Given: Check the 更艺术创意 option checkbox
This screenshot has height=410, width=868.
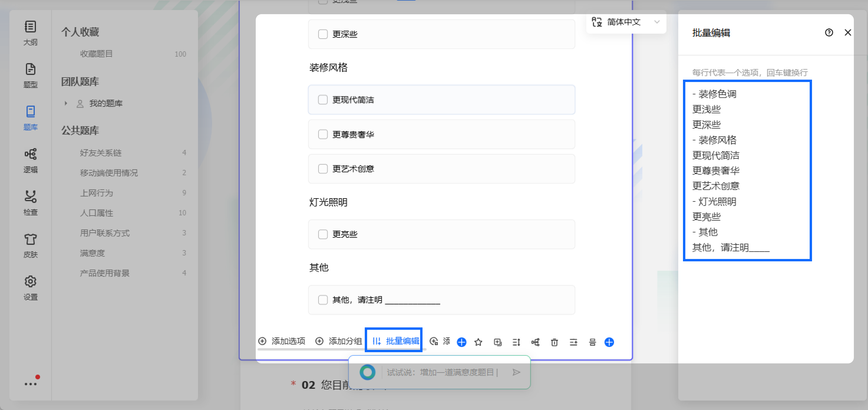Looking at the screenshot, I should 323,169.
